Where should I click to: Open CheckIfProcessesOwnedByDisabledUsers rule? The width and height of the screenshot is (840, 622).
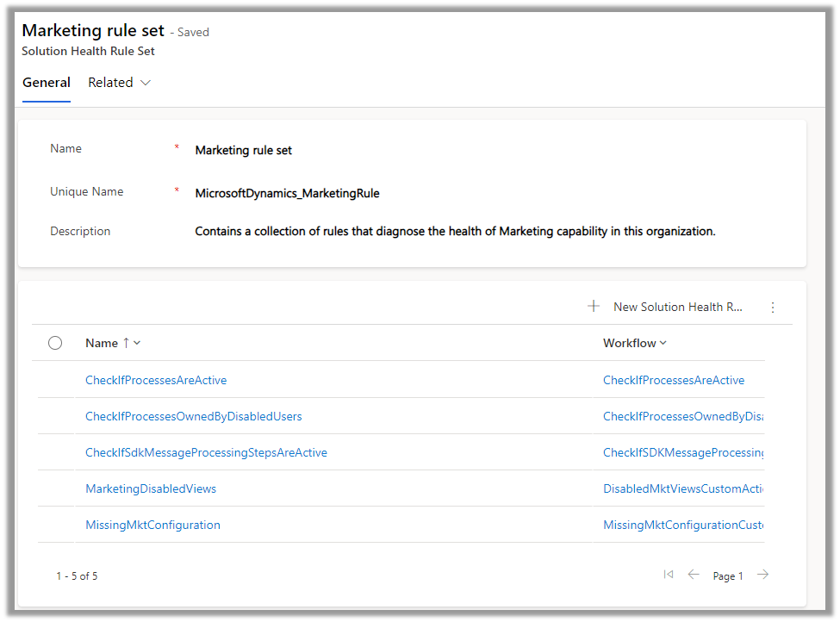coord(194,416)
